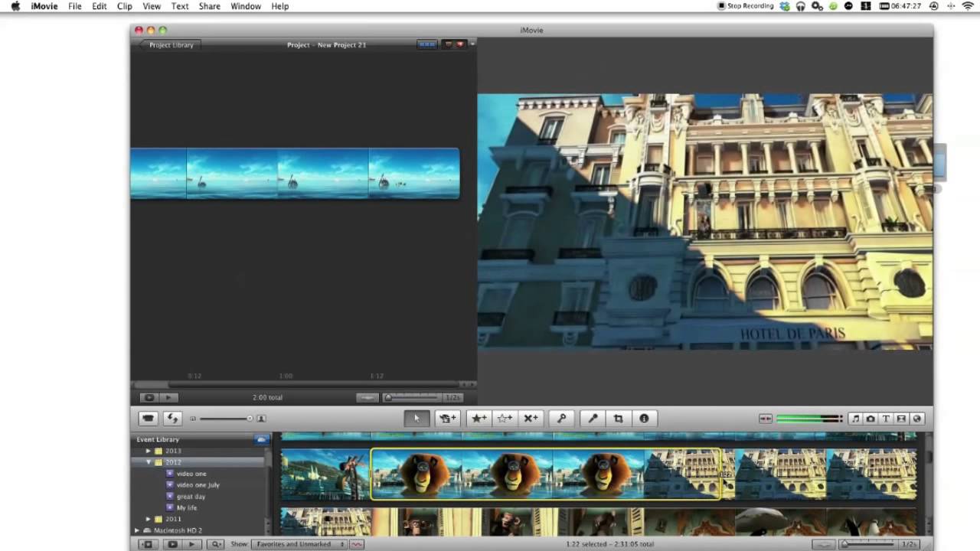This screenshot has height=551, width=980.
Task: Select the 'My life' event
Action: 187,507
